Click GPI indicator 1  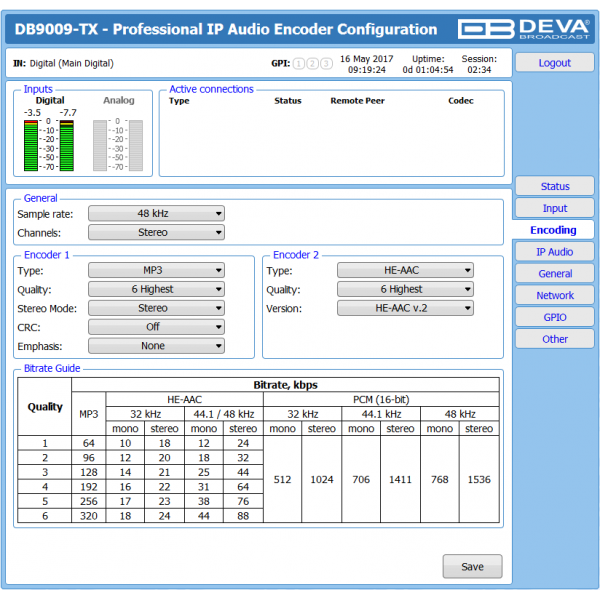point(298,64)
